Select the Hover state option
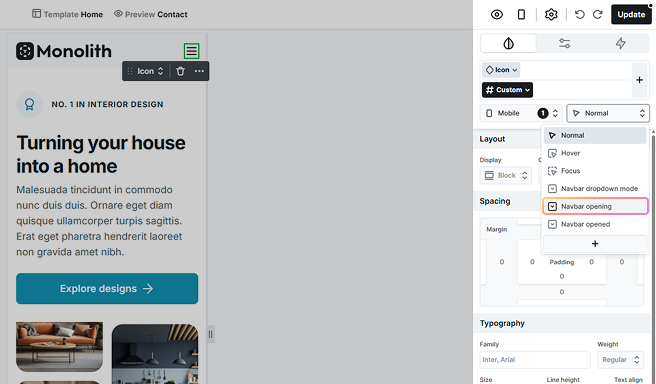This screenshot has width=656, height=384. (x=594, y=153)
